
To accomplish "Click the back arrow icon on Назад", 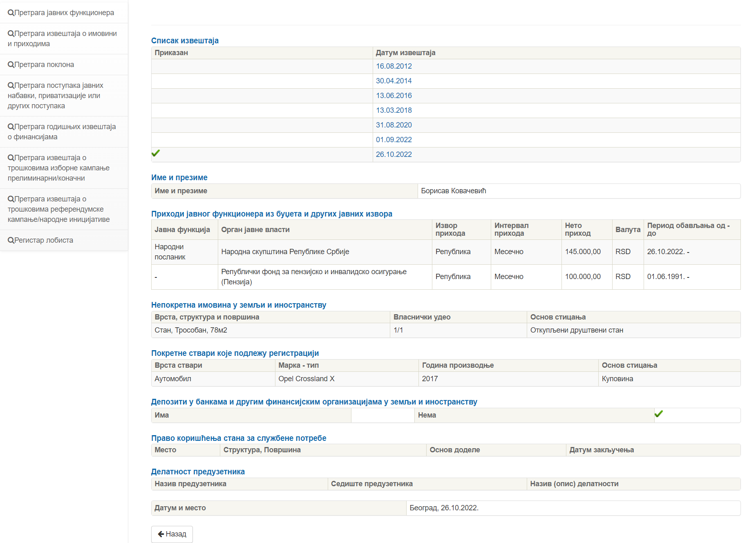I will 161,534.
